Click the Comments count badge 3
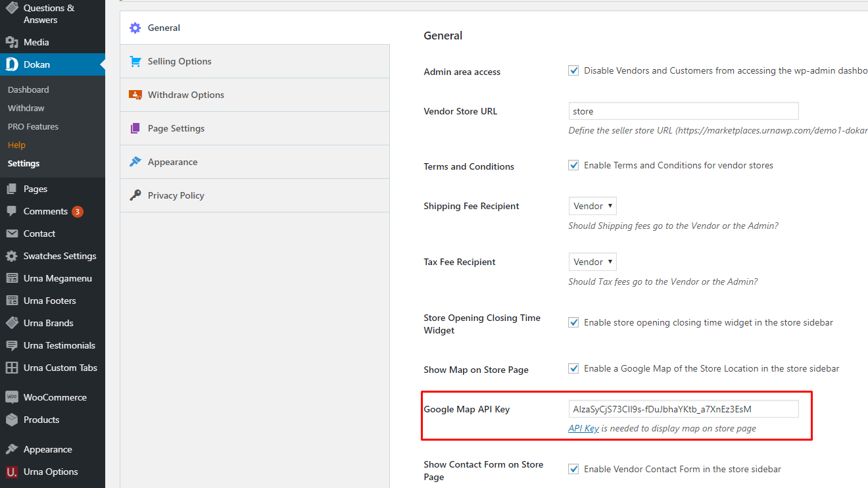 pyautogui.click(x=78, y=212)
